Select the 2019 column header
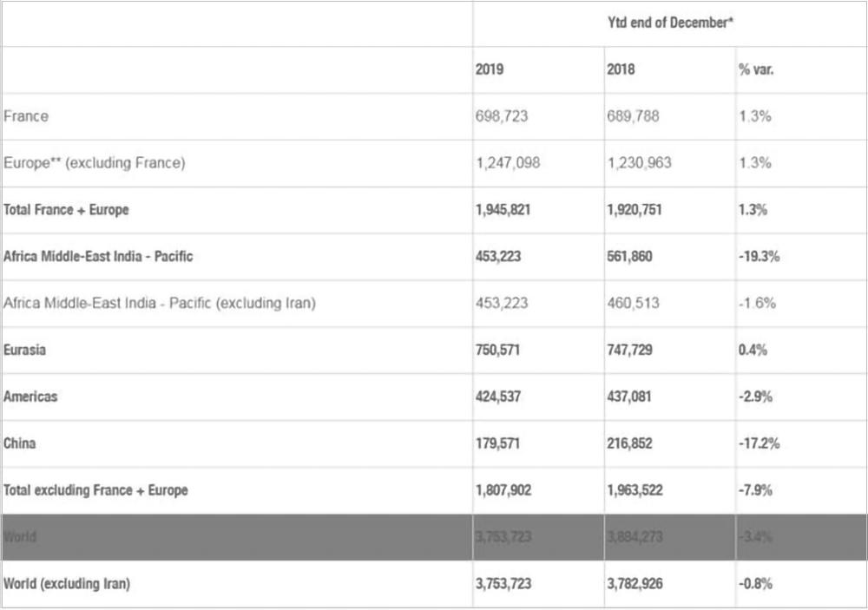 (490, 69)
